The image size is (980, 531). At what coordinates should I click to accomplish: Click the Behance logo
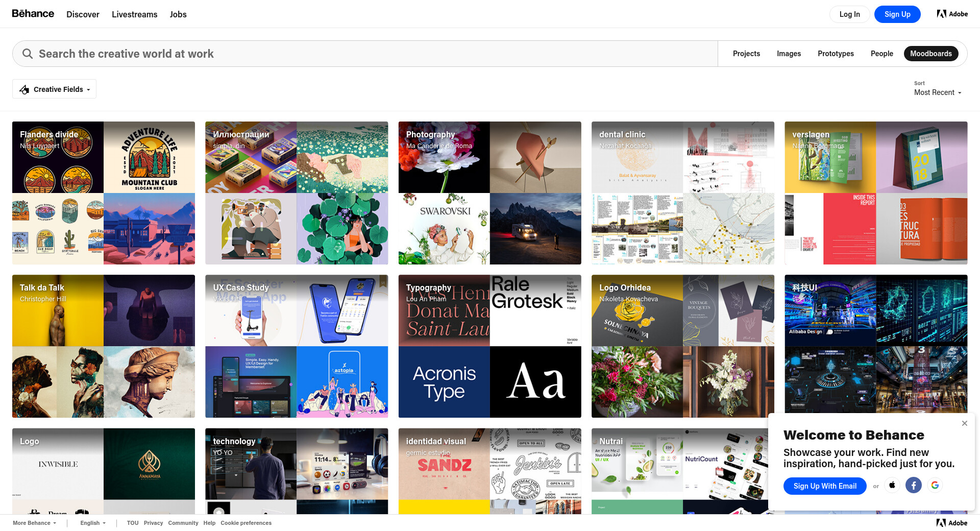click(x=33, y=14)
